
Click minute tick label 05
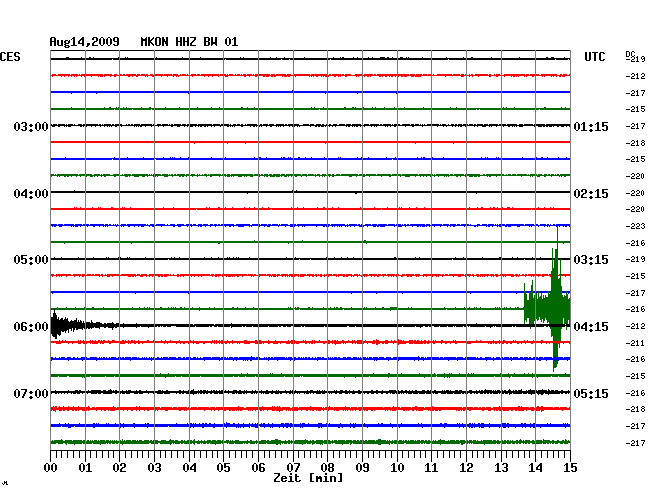click(x=223, y=468)
